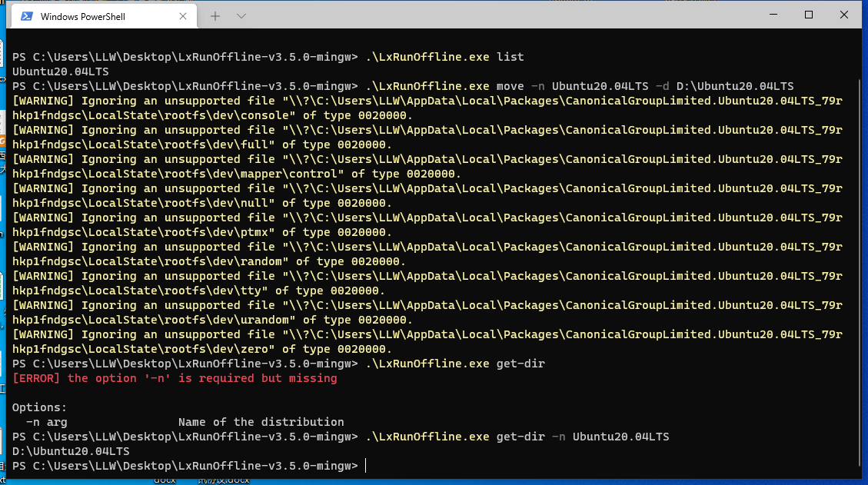
Task: Click the red ERROR option '-n' message
Action: [x=175, y=378]
